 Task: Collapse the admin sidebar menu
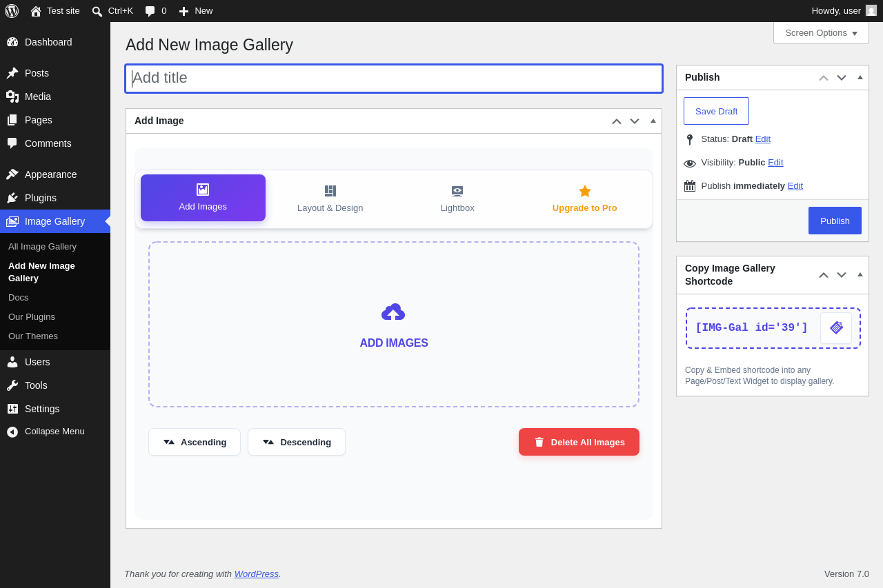[x=55, y=432]
